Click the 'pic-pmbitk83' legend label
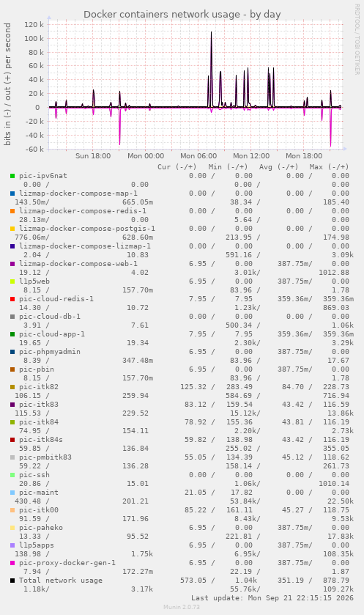The width and height of the screenshot is (364, 615). [45, 457]
